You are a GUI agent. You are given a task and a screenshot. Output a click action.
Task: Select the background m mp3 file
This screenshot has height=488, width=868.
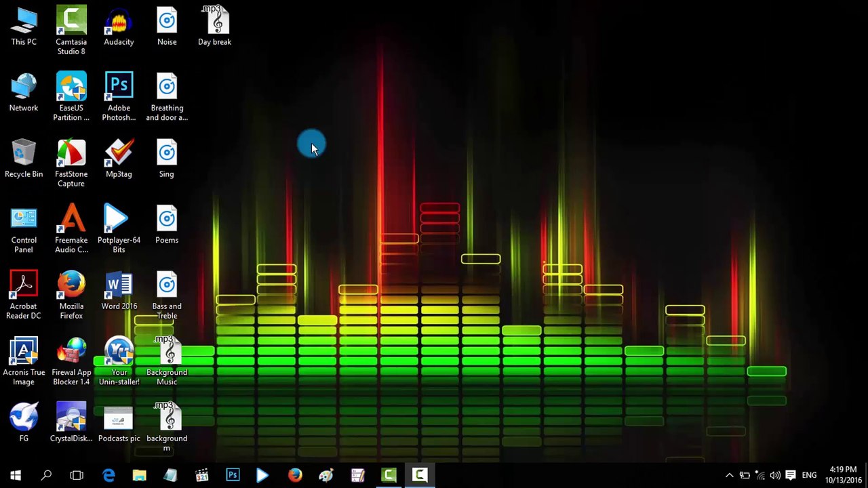coord(167,427)
